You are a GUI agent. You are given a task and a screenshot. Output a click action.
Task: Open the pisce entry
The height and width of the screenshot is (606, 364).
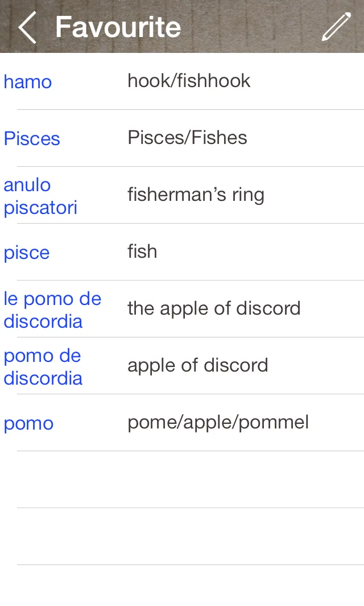pos(27,253)
